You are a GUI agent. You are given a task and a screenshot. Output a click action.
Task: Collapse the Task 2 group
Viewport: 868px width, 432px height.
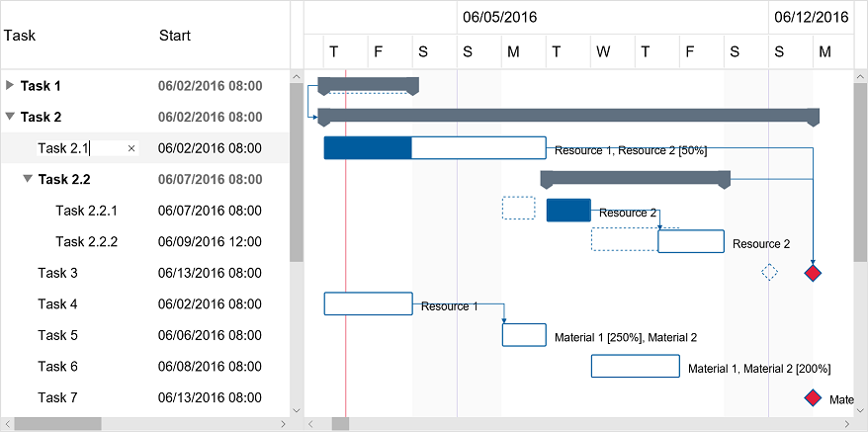[x=10, y=117]
